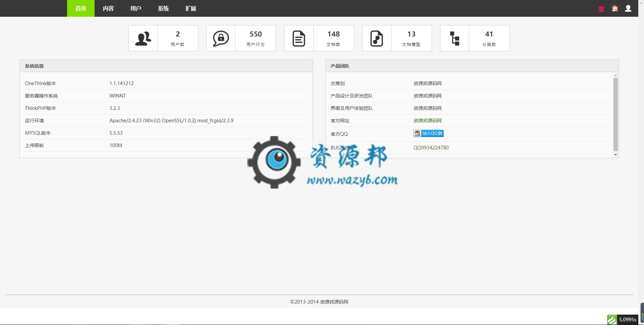
Task: Click the two-person 用户数 icon
Action: (143, 38)
